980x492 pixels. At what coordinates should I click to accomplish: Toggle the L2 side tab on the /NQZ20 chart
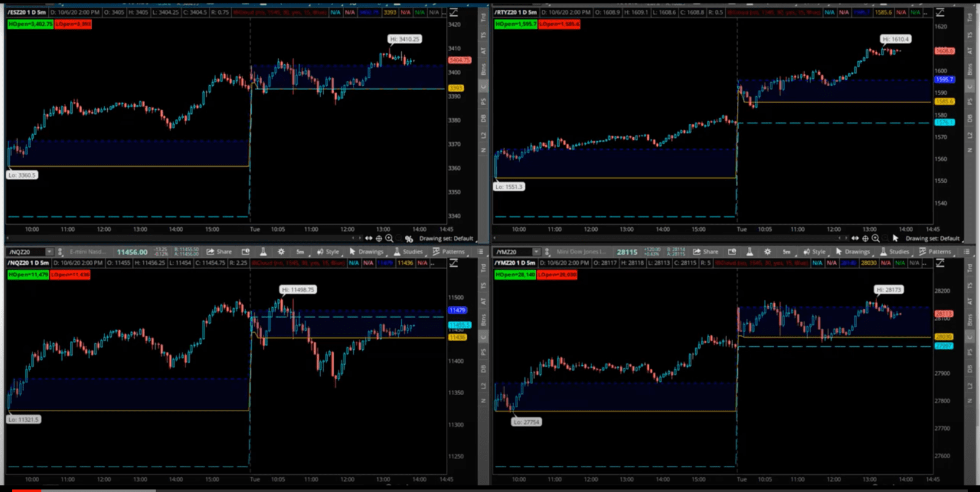pyautogui.click(x=483, y=385)
